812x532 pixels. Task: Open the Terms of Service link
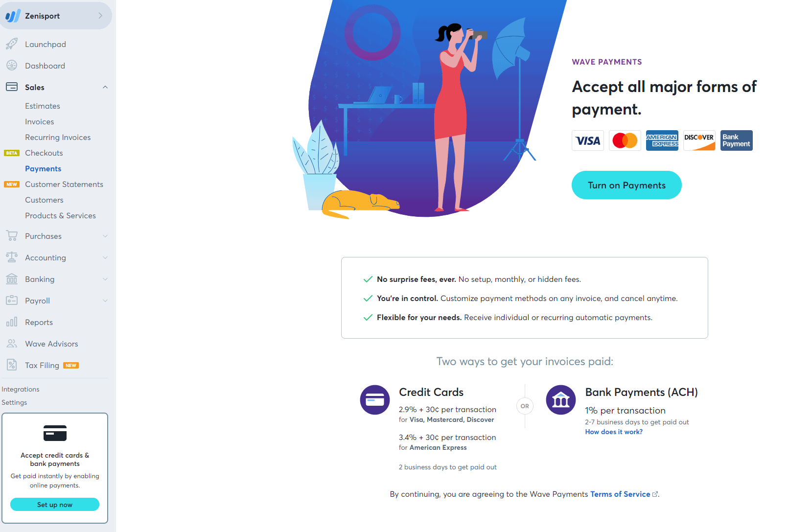(x=620, y=494)
